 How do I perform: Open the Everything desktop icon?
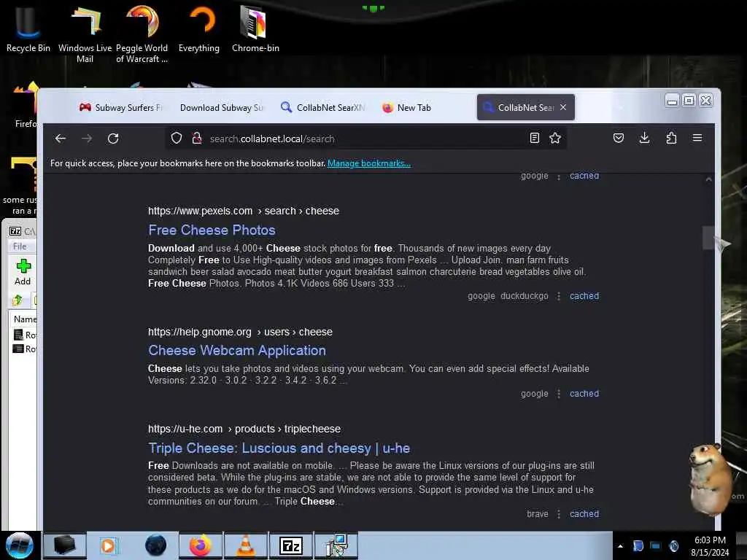199,28
